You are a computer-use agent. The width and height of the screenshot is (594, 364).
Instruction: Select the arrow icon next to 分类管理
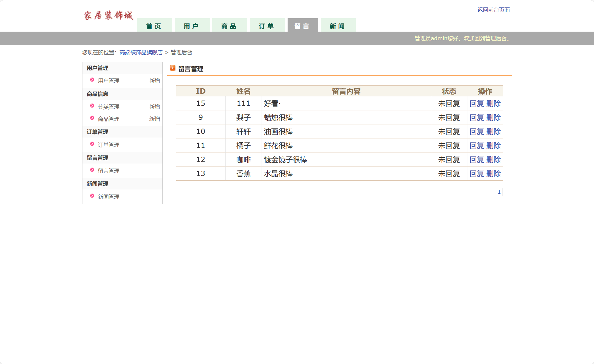(92, 106)
